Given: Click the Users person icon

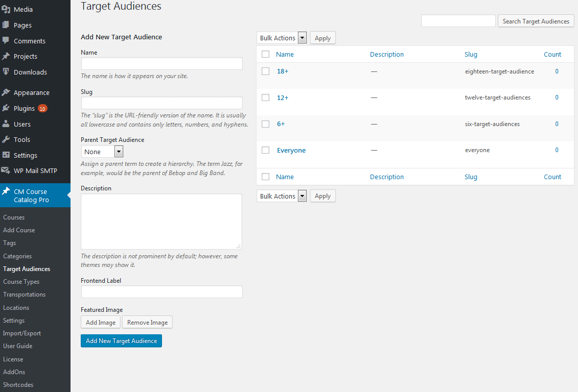Looking at the screenshot, I should pyautogui.click(x=6, y=124).
